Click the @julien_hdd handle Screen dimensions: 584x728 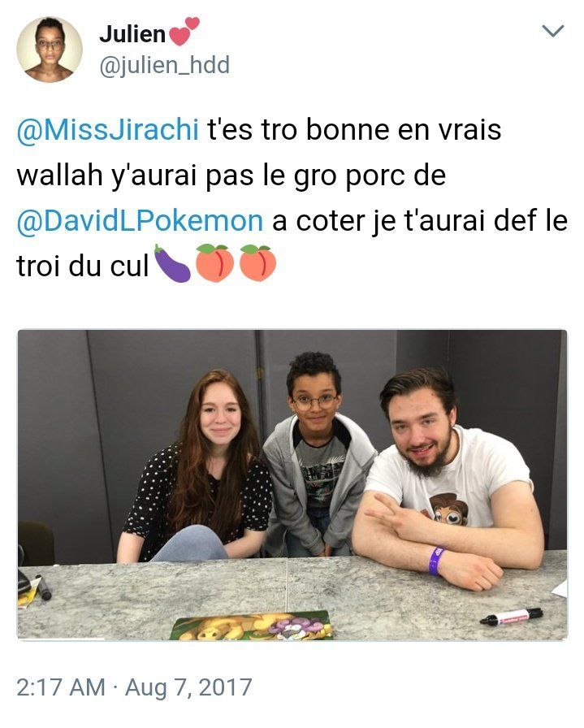[164, 64]
